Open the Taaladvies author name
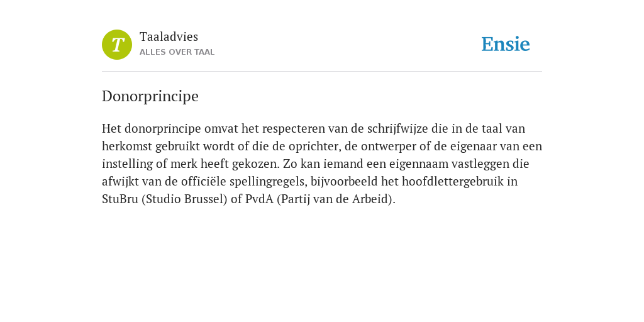Image resolution: width=644 pixels, height=322 pixels. [x=169, y=37]
